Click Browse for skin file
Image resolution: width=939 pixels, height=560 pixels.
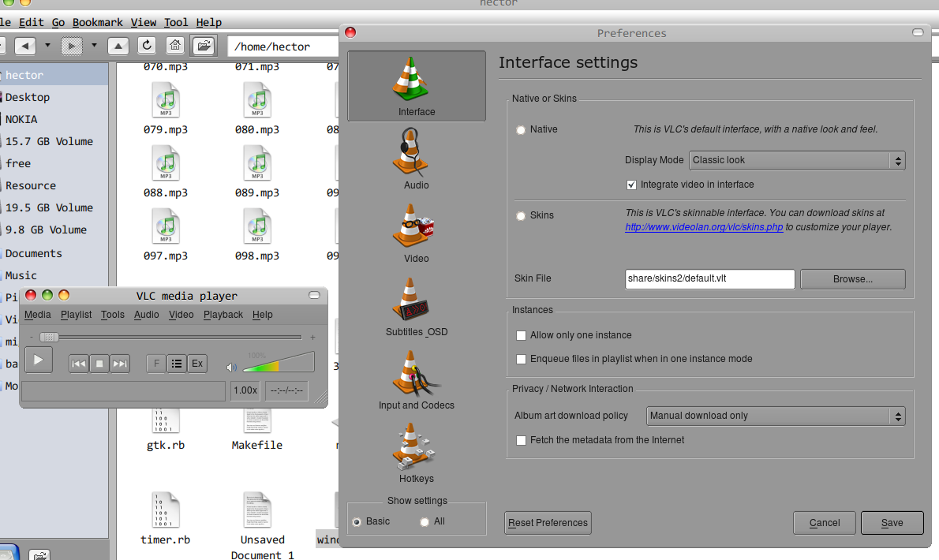point(853,279)
